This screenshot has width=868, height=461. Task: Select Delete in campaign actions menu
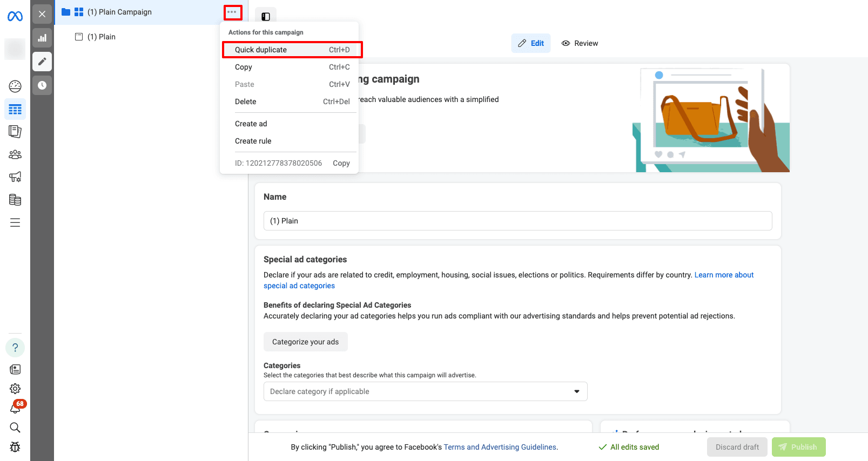pos(246,101)
